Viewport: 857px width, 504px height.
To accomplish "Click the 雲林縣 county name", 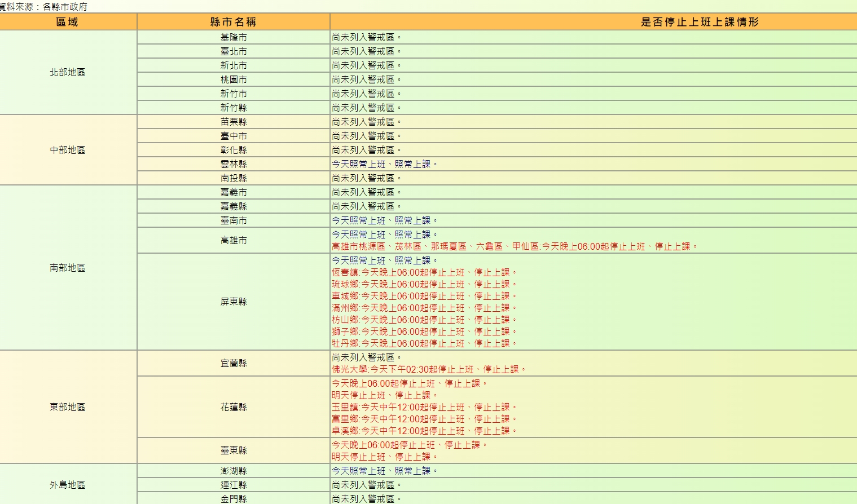I will [234, 164].
